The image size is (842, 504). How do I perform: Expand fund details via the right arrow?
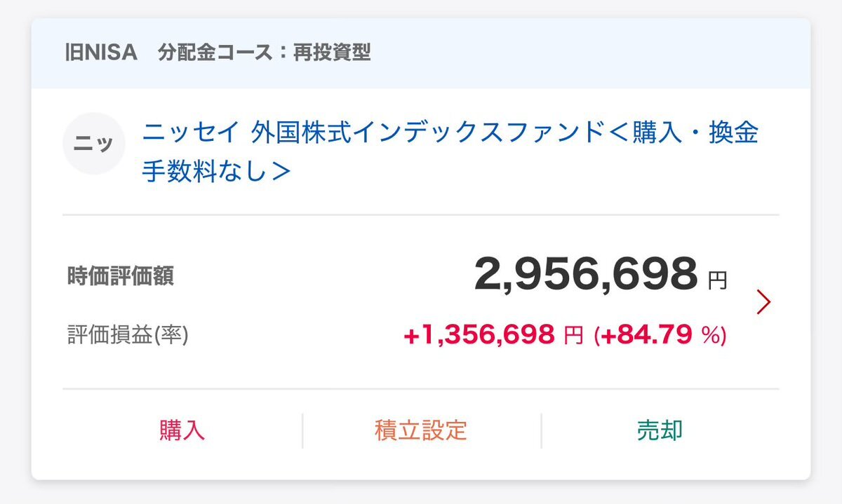click(x=762, y=301)
